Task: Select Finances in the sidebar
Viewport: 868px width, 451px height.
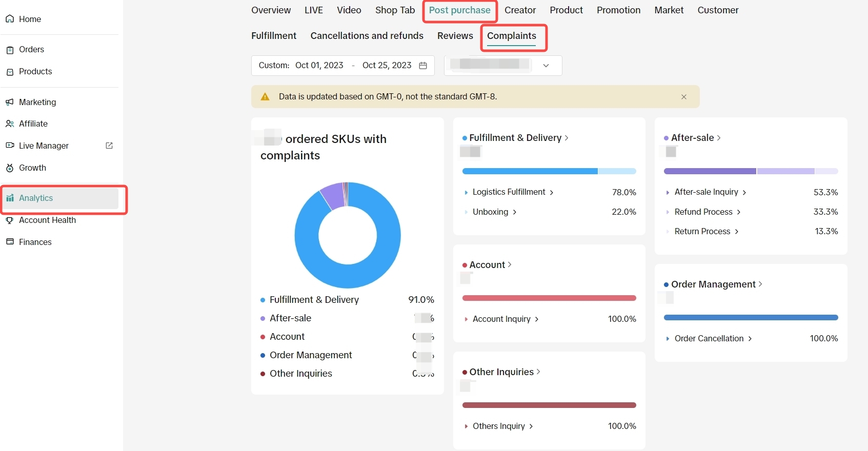Action: coord(35,242)
